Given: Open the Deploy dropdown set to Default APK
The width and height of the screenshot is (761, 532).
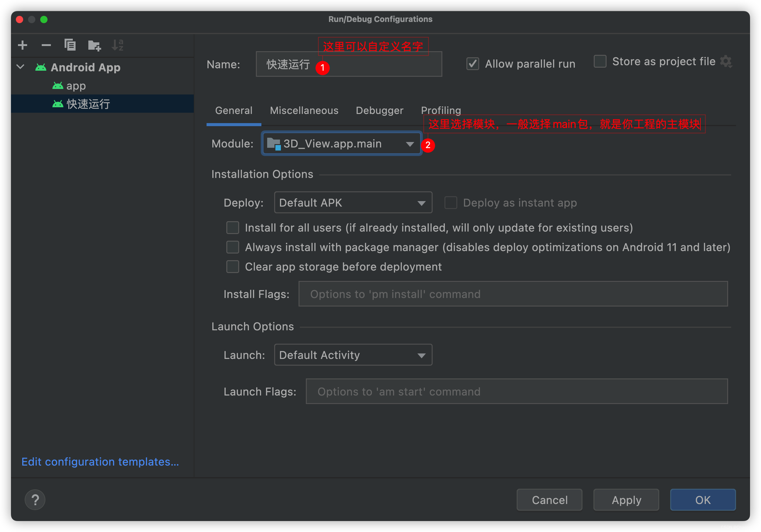Looking at the screenshot, I should tap(353, 203).
